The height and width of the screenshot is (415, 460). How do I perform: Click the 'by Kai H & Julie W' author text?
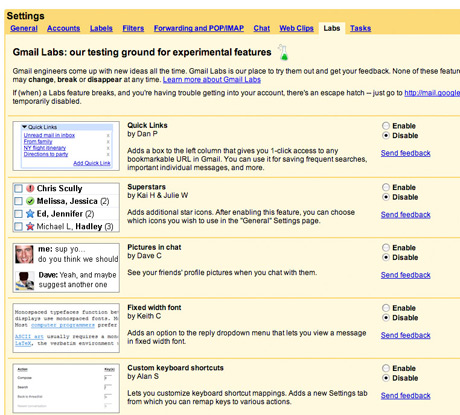point(158,195)
